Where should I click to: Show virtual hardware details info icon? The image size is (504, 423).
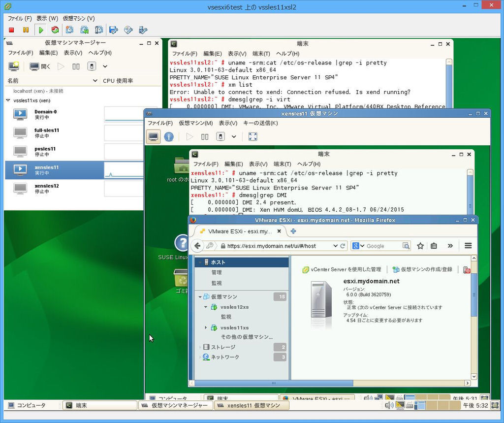pos(169,137)
